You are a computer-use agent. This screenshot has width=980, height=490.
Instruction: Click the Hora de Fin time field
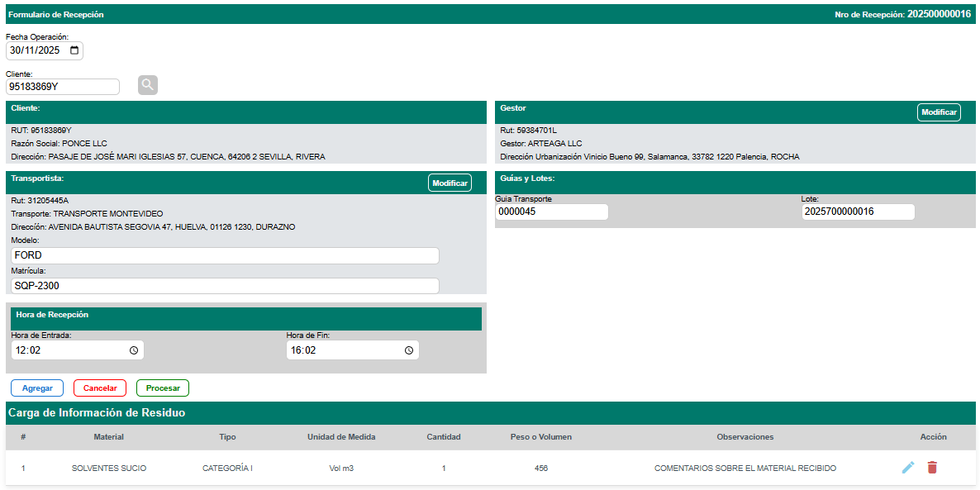[x=345, y=350]
